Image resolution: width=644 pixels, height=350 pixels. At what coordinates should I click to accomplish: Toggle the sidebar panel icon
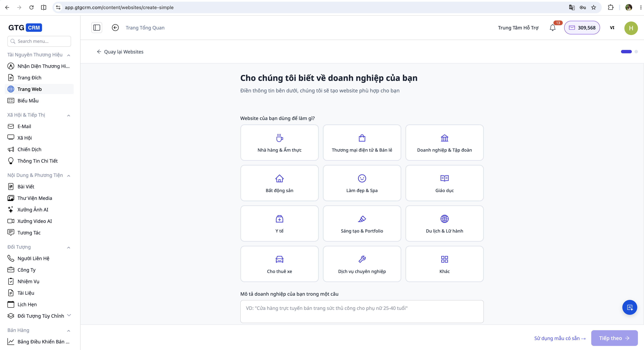(97, 28)
